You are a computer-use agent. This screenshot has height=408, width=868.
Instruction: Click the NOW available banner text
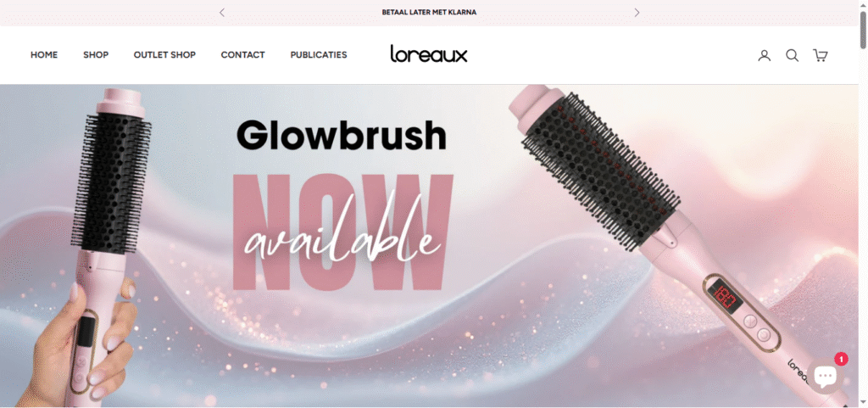pyautogui.click(x=342, y=232)
